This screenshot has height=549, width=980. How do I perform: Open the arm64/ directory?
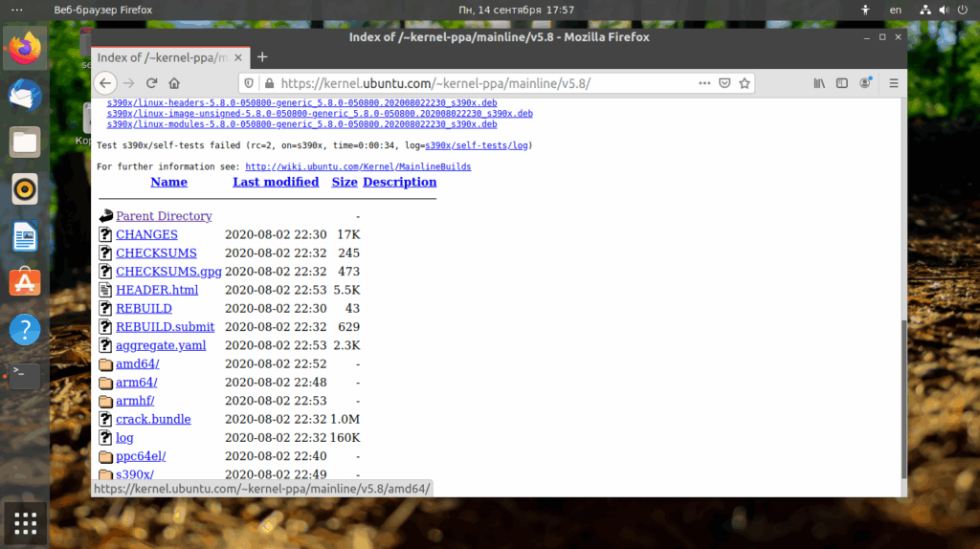tap(136, 383)
